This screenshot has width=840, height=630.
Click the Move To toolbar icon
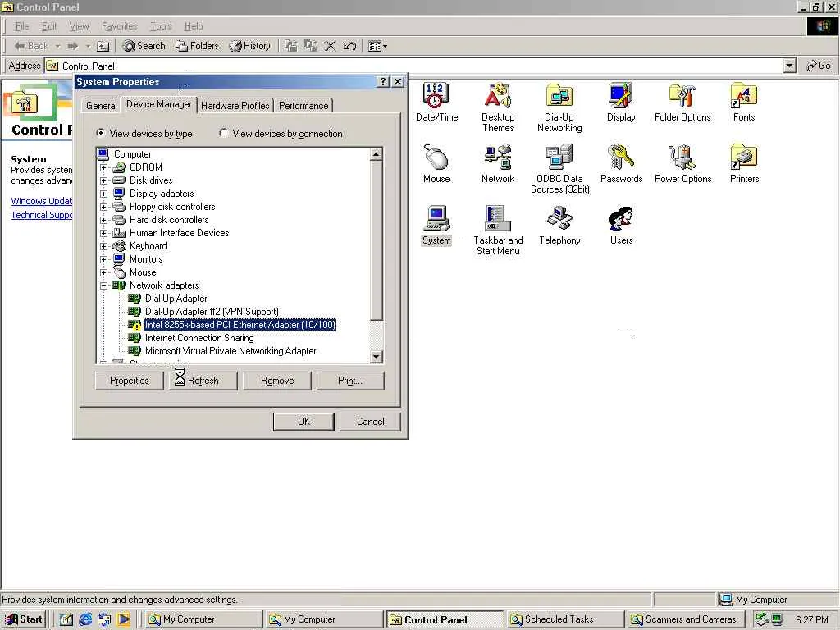point(290,47)
